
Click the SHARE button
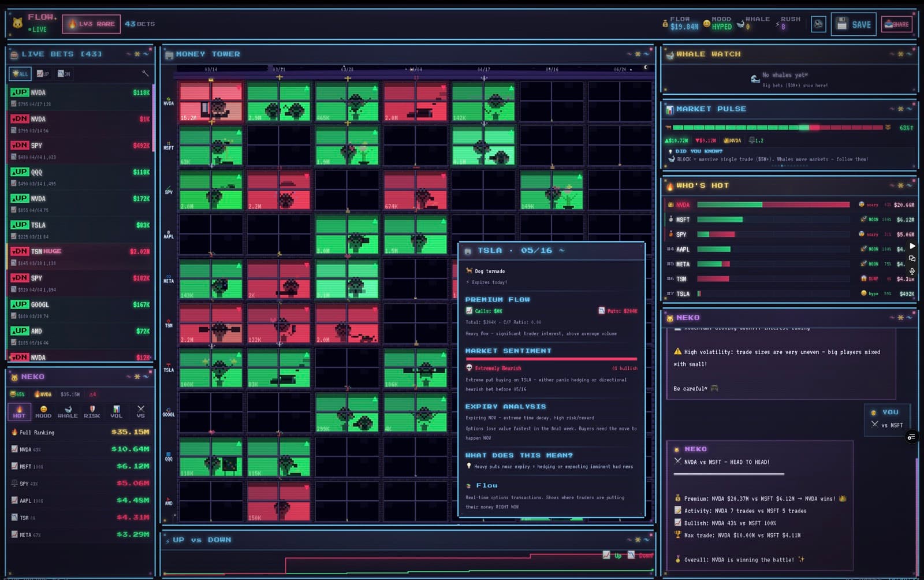897,24
